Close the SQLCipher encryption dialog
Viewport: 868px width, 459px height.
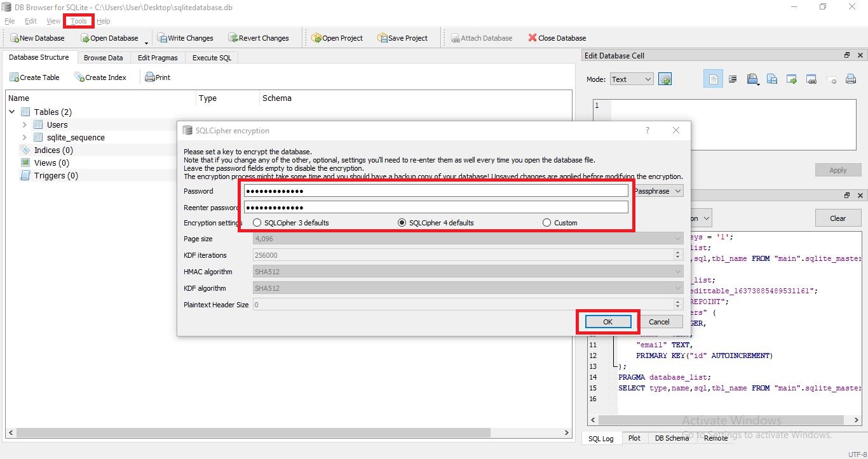(x=676, y=130)
